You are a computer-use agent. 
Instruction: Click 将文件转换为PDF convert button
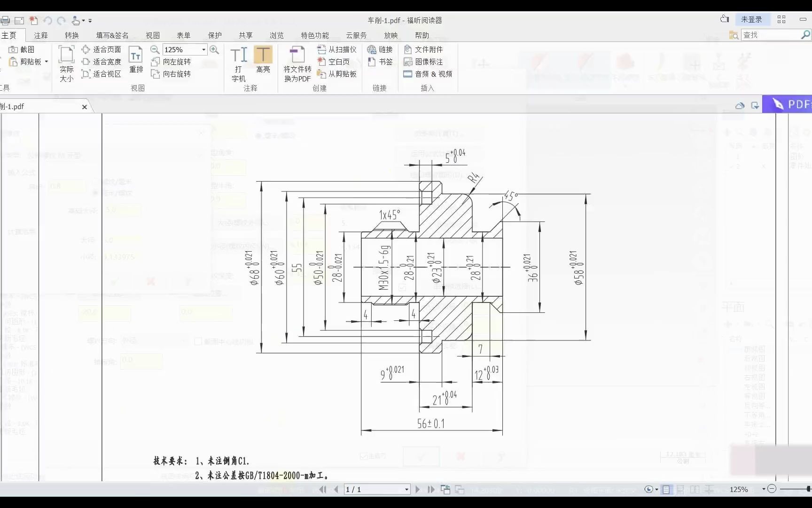click(x=297, y=64)
